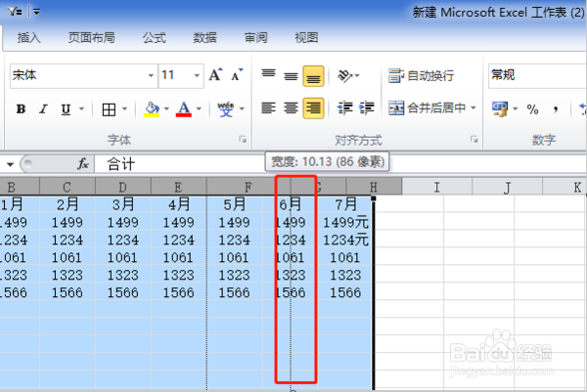The width and height of the screenshot is (587, 392).
Task: Select column J header
Action: (507, 187)
